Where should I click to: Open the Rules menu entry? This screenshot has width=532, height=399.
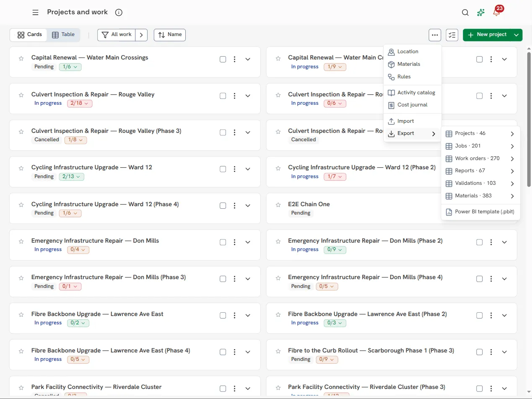tap(413, 77)
